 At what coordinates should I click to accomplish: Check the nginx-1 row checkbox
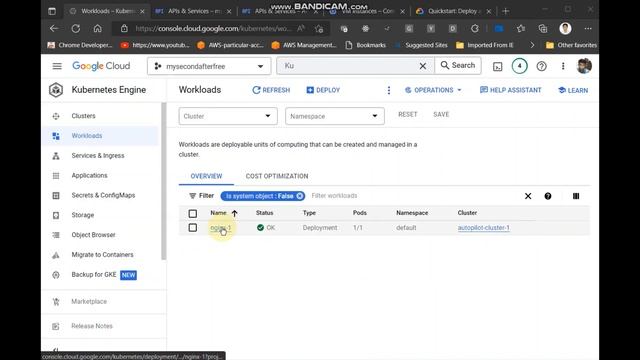point(193,228)
